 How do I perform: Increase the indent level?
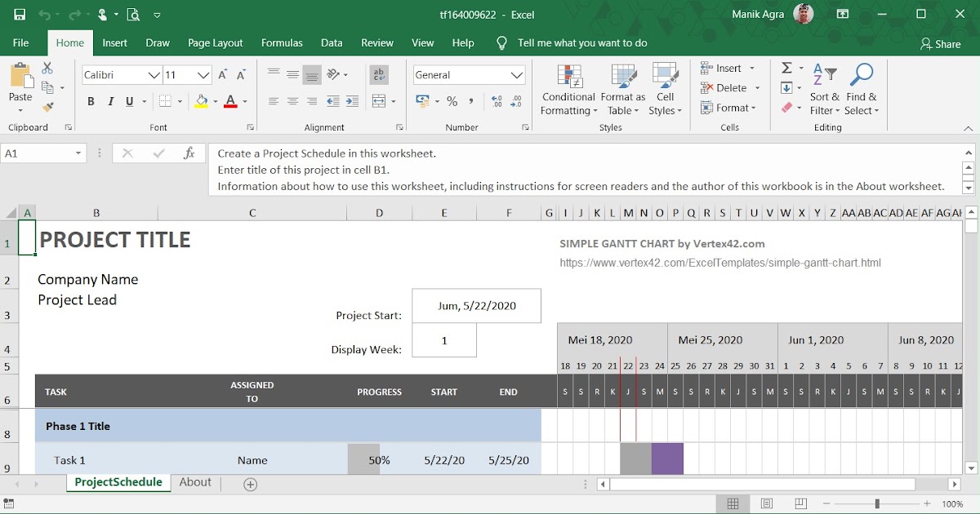click(x=352, y=101)
